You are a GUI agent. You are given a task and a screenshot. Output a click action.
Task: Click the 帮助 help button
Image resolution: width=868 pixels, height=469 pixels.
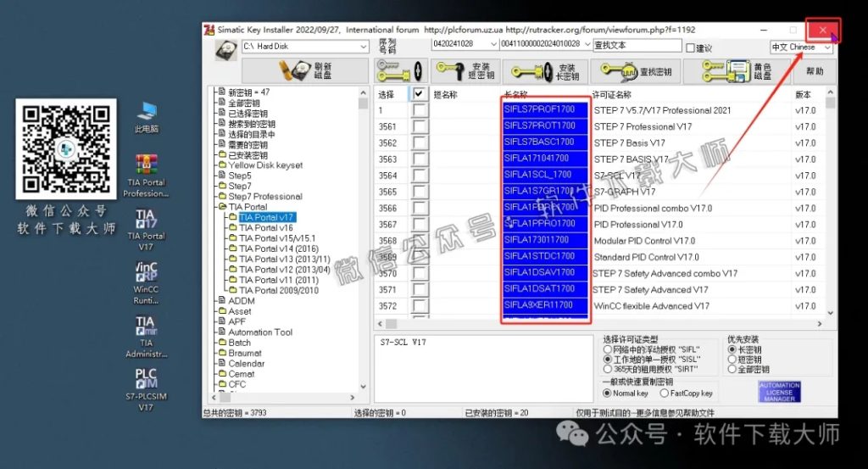[x=815, y=71]
